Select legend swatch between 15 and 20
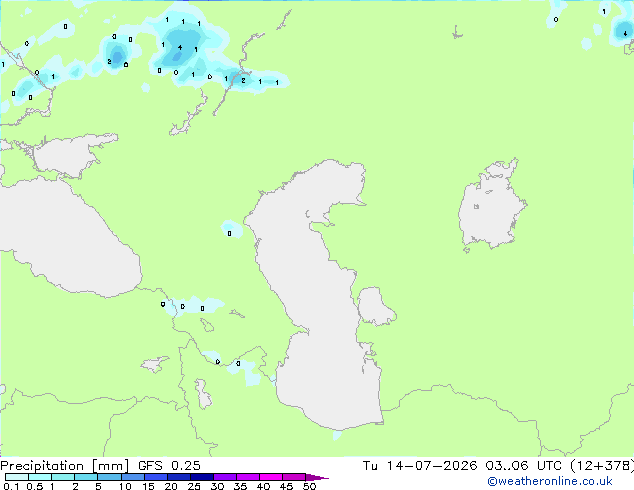The image size is (634, 490). 156,477
